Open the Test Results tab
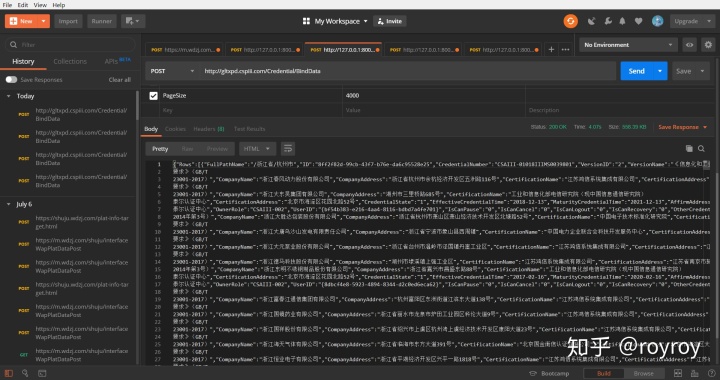The height and width of the screenshot is (380, 720). 249,129
